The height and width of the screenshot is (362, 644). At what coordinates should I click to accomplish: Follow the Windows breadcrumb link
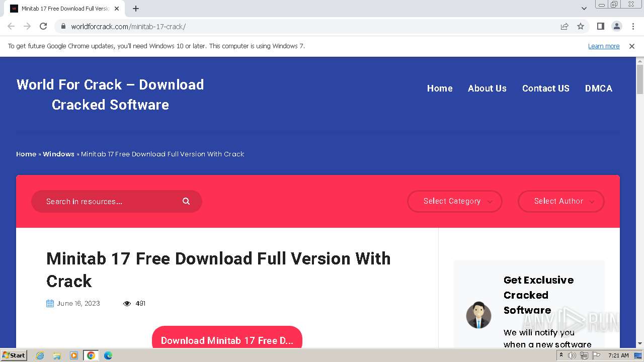coord(58,154)
